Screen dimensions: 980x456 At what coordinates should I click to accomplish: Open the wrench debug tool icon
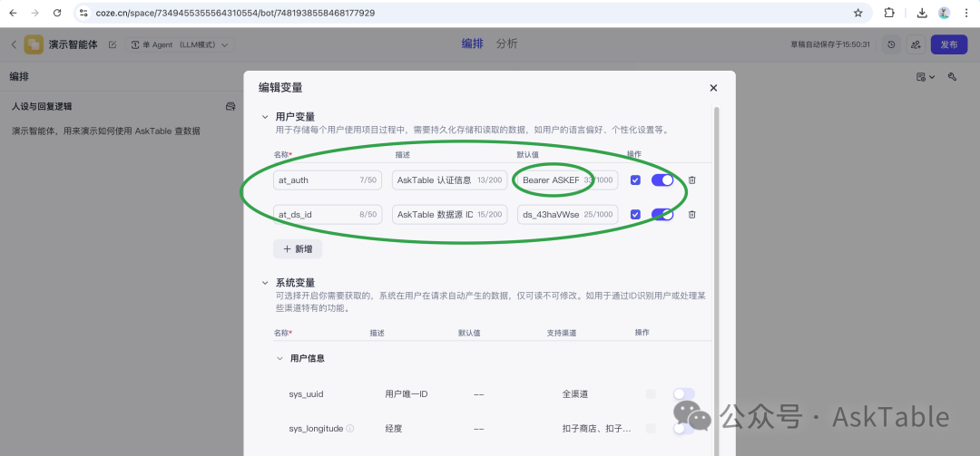(953, 77)
